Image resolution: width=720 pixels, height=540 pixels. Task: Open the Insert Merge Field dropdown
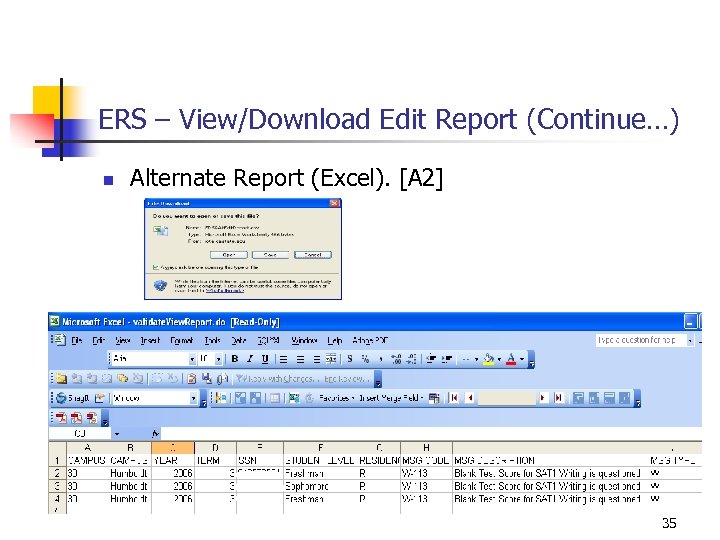[391, 398]
